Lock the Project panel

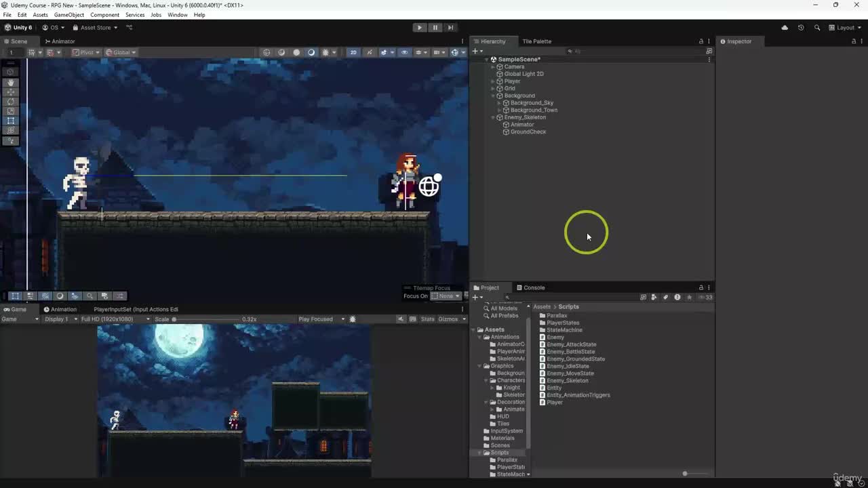click(x=701, y=287)
